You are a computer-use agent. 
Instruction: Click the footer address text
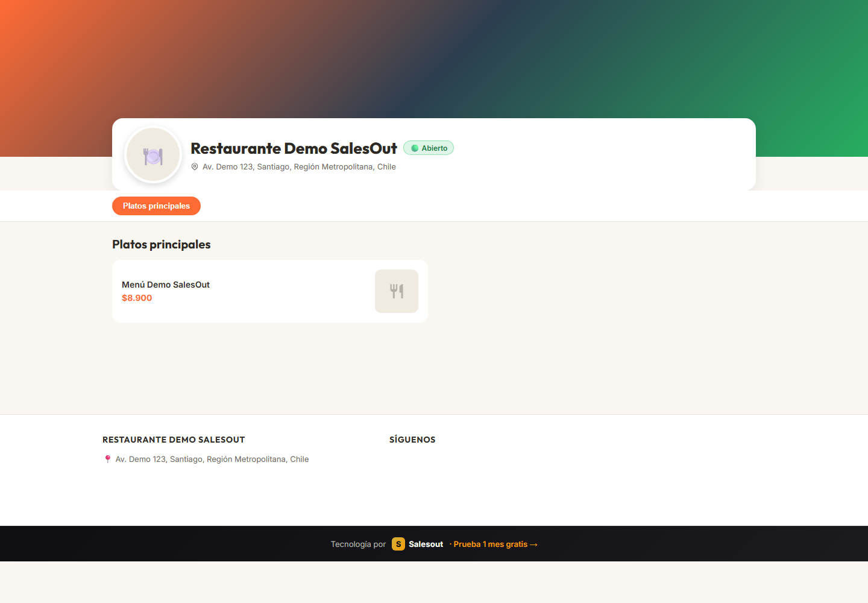pyautogui.click(x=212, y=459)
